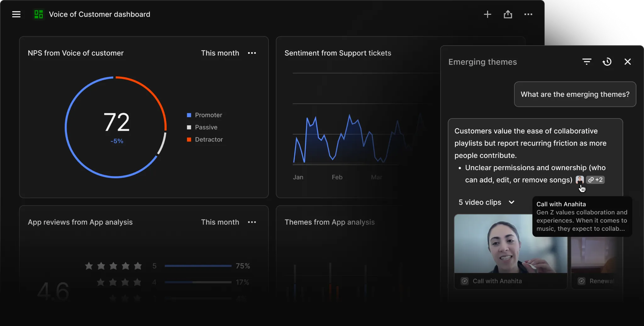Click the 'What are the emerging themes?' prompt

pyautogui.click(x=575, y=94)
